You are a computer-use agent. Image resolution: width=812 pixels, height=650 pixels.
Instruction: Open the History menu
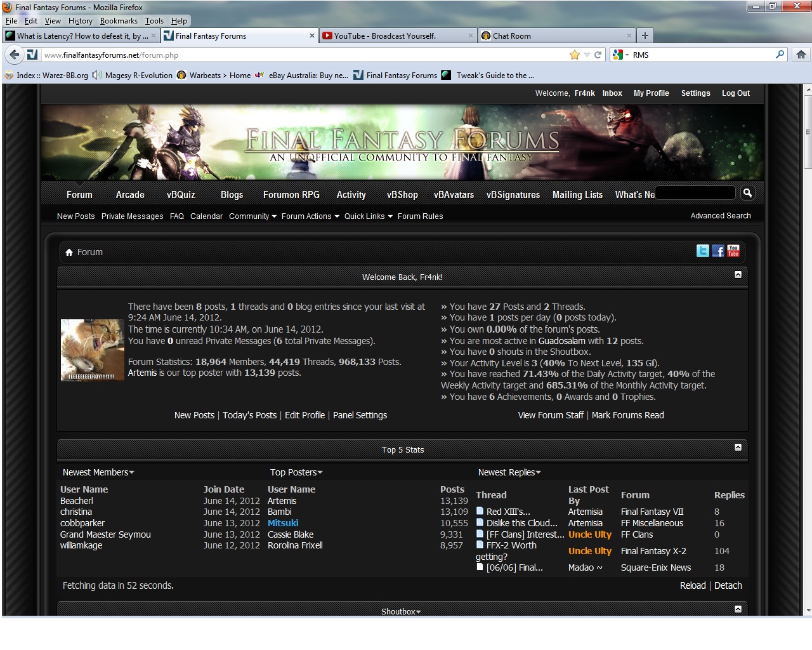pyautogui.click(x=81, y=21)
